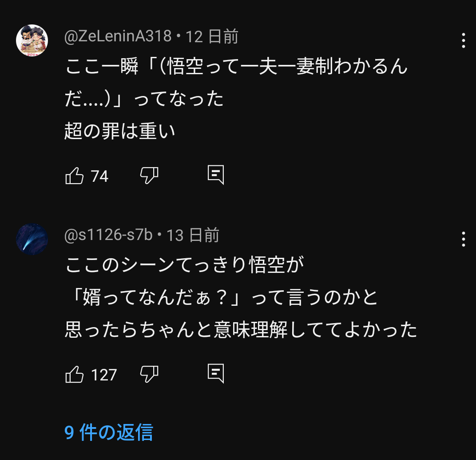Screen dimensions: 476x460
Task: Click the comment text starting ここのシーン
Action: [x=184, y=265]
